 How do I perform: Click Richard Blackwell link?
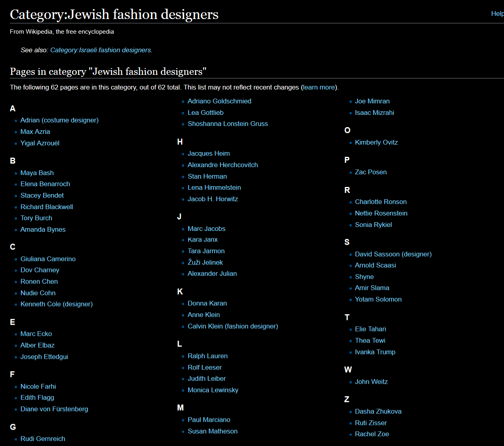(47, 207)
